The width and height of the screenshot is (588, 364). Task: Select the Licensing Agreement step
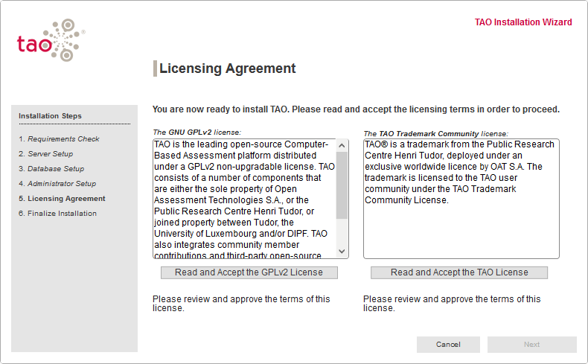pyautogui.click(x=62, y=199)
